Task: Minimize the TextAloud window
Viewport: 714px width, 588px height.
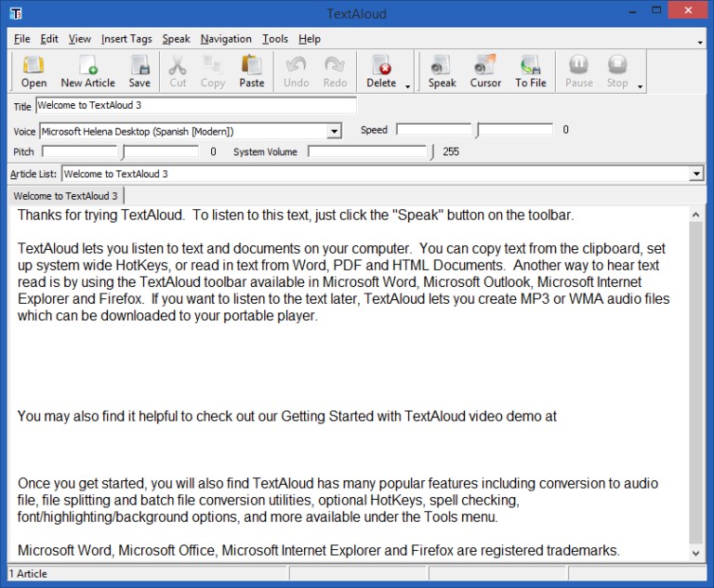Action: (x=632, y=11)
